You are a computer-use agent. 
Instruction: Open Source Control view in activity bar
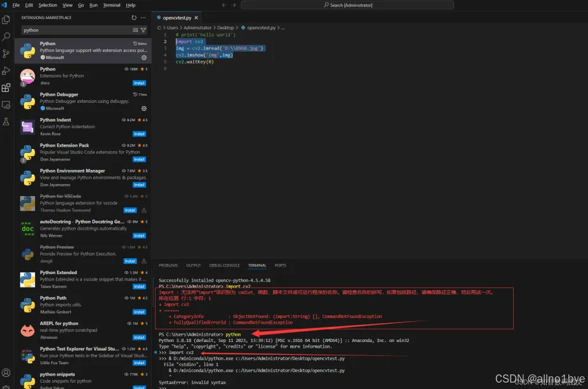tap(6, 53)
